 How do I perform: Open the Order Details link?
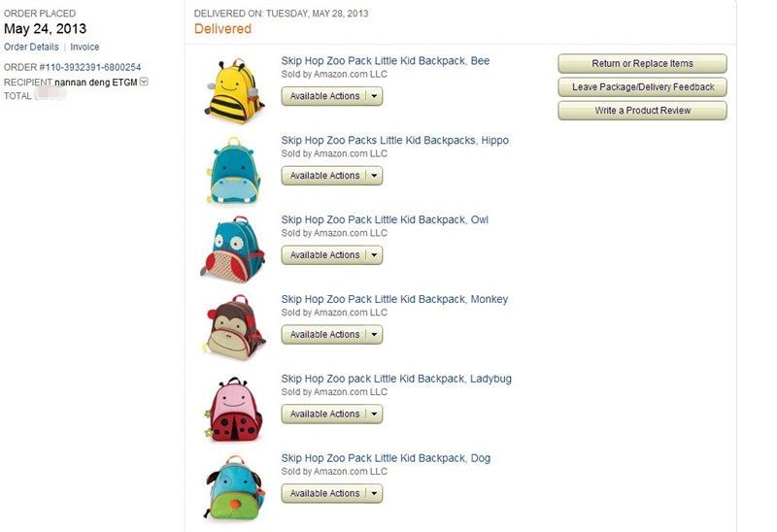pos(31,47)
